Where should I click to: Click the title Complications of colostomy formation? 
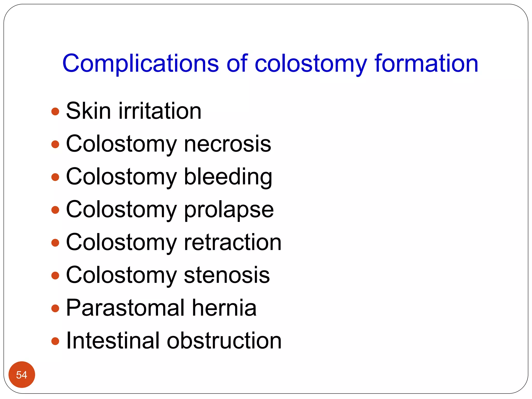point(270,64)
